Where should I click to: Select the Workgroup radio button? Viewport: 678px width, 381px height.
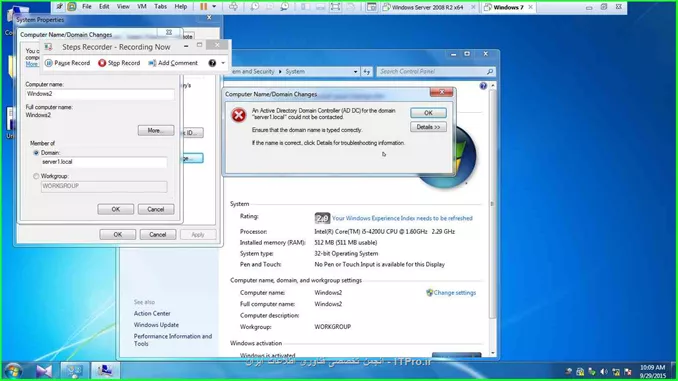click(x=36, y=176)
